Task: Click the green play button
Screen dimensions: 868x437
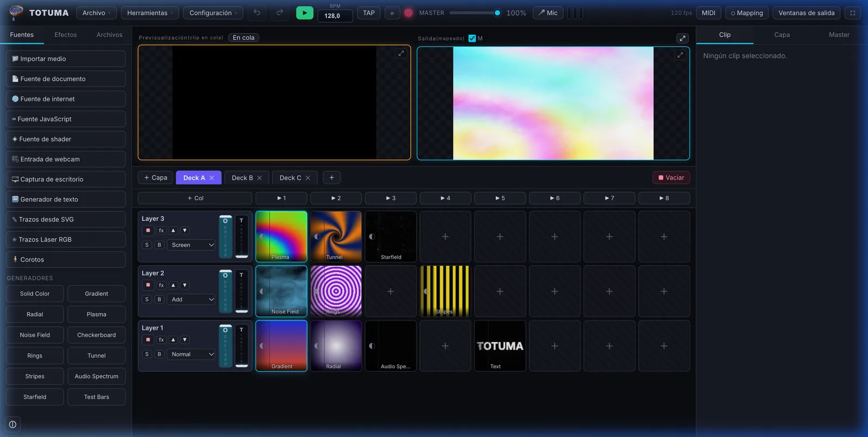Action: [x=304, y=12]
